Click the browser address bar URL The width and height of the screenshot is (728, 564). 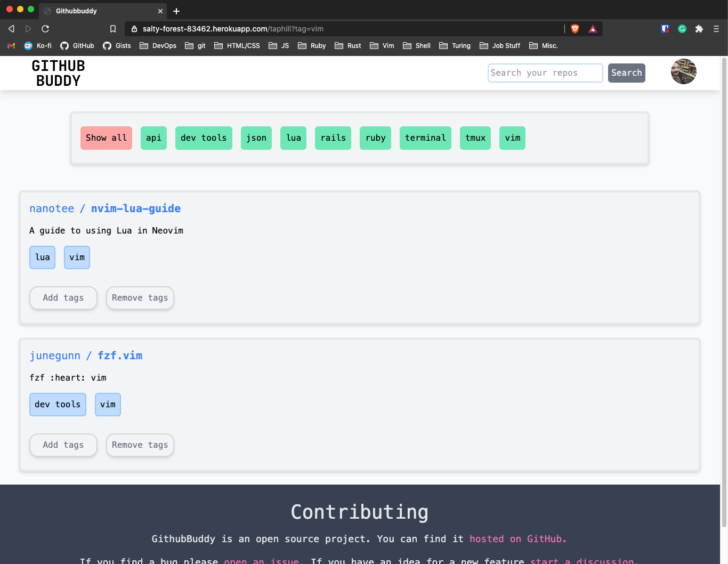233,29
